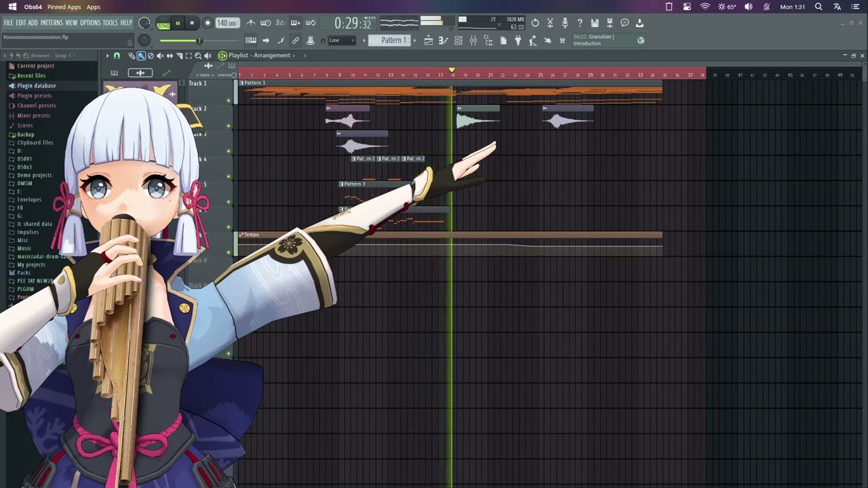Select the playlist zoom magnifier tool

pos(198,56)
